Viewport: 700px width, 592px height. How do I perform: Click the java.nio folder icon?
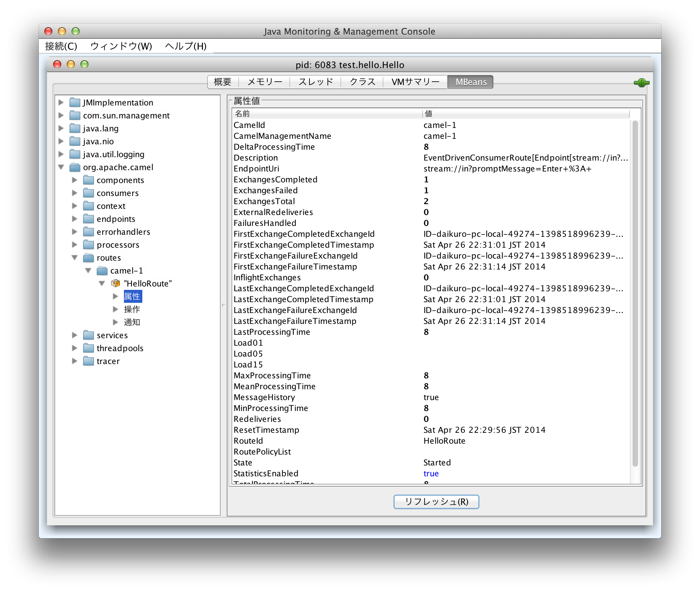point(75,141)
